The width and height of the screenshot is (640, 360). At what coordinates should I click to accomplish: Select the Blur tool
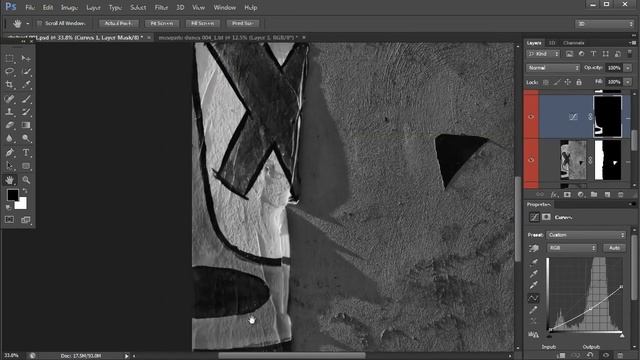[x=9, y=138]
